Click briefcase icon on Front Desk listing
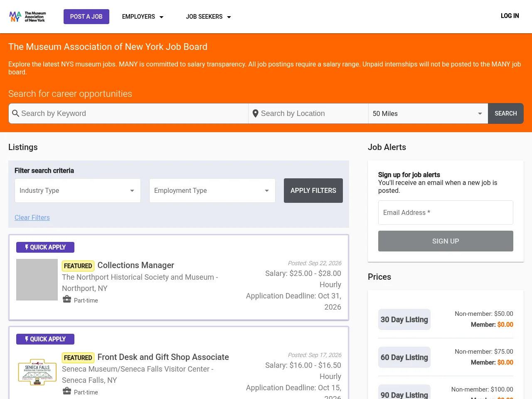Viewport: 532px width, 399px height. click(x=67, y=391)
